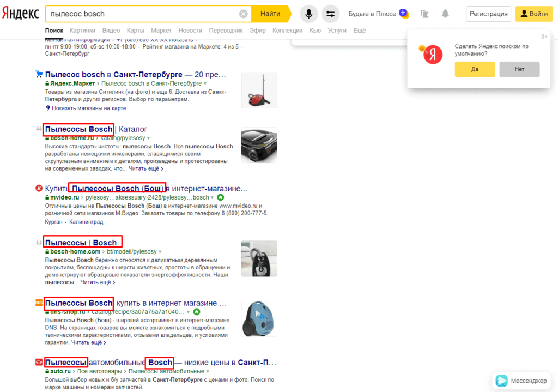
Task: Open the black robot vacuum thumbnail
Action: click(x=259, y=145)
